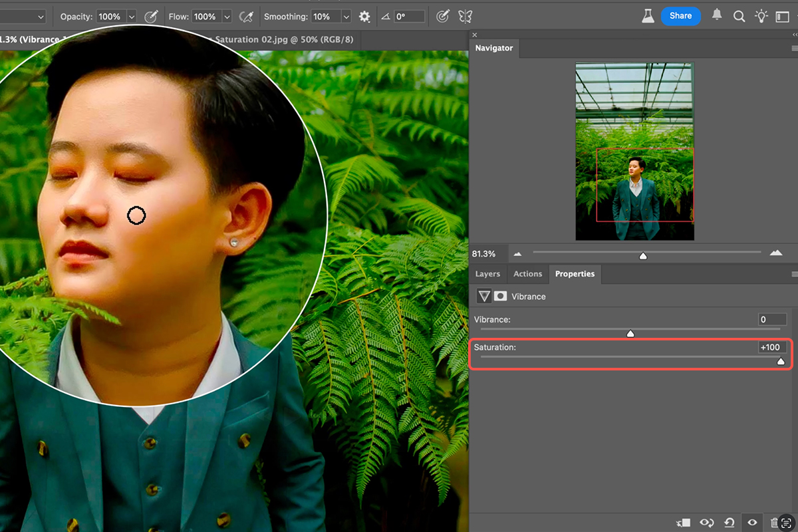Enable airbrush-style build-up icon next to Flow
The image size is (798, 532).
tap(246, 17)
